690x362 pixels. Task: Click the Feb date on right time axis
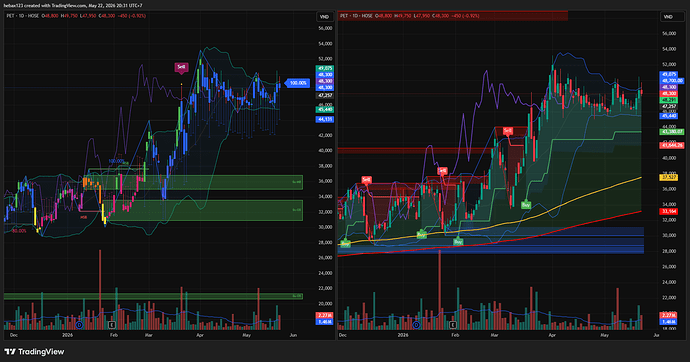455,335
